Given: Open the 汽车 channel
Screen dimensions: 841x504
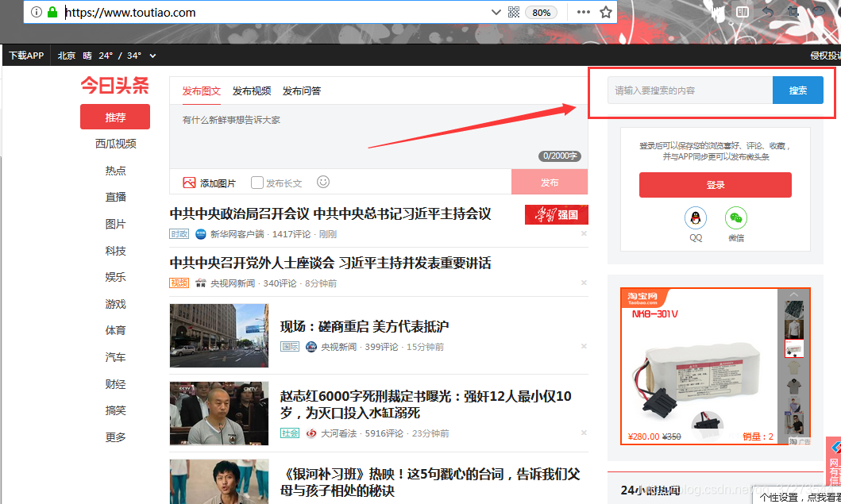Looking at the screenshot, I should pos(115,357).
